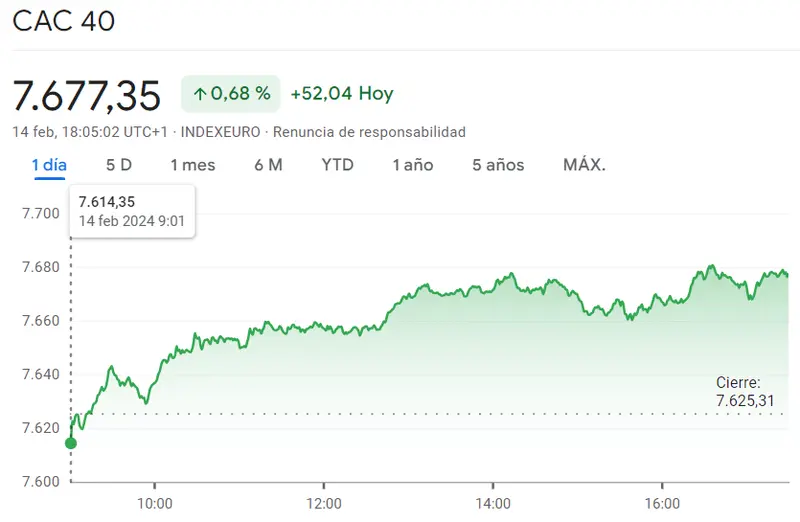Click the 'CAC 40' index title
Image resolution: width=800 pixels, height=522 pixels.
(x=64, y=21)
